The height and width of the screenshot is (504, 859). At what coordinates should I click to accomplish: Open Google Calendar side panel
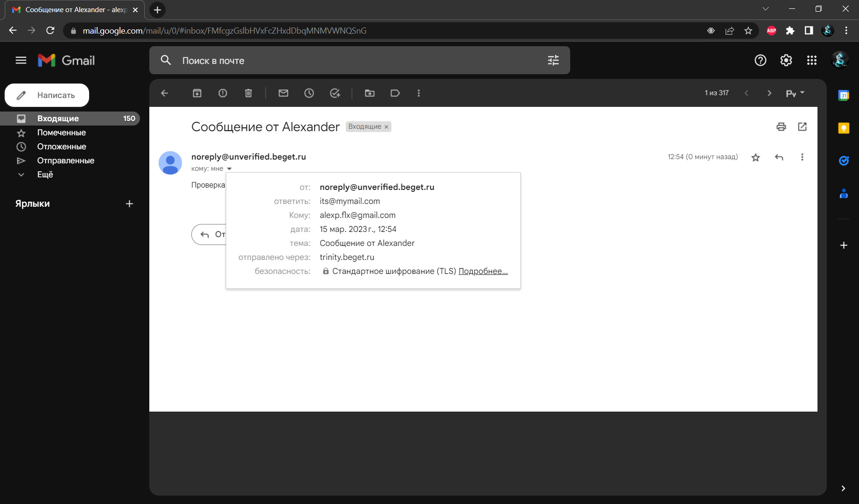844,95
